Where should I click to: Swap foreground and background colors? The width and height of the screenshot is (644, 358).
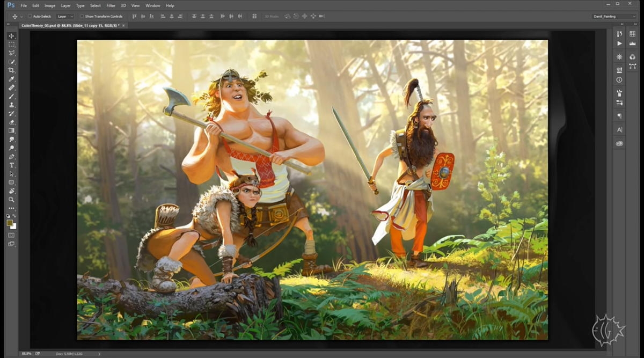[x=14, y=217]
